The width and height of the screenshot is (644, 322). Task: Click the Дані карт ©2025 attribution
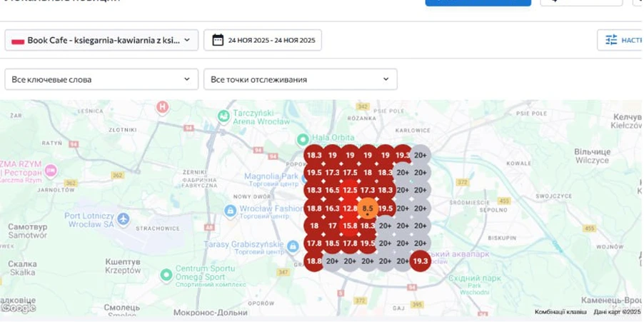click(617, 312)
